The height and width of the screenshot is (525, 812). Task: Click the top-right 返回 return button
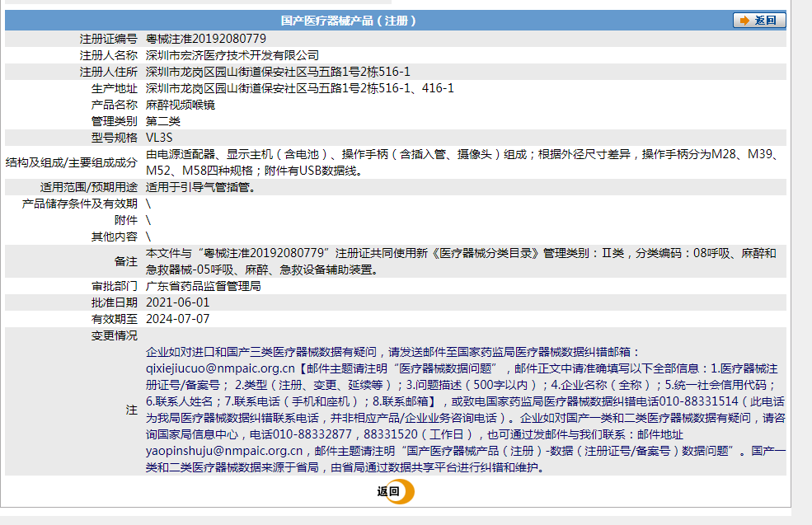[x=758, y=20]
